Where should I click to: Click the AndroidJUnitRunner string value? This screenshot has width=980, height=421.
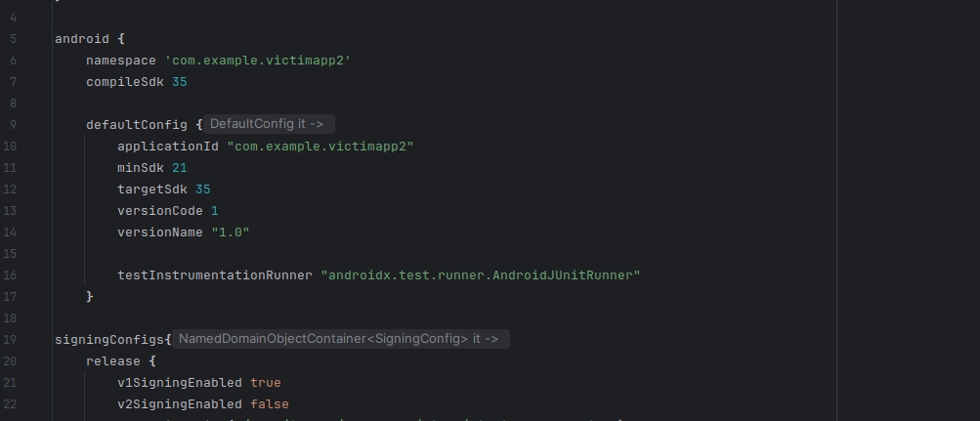480,275
